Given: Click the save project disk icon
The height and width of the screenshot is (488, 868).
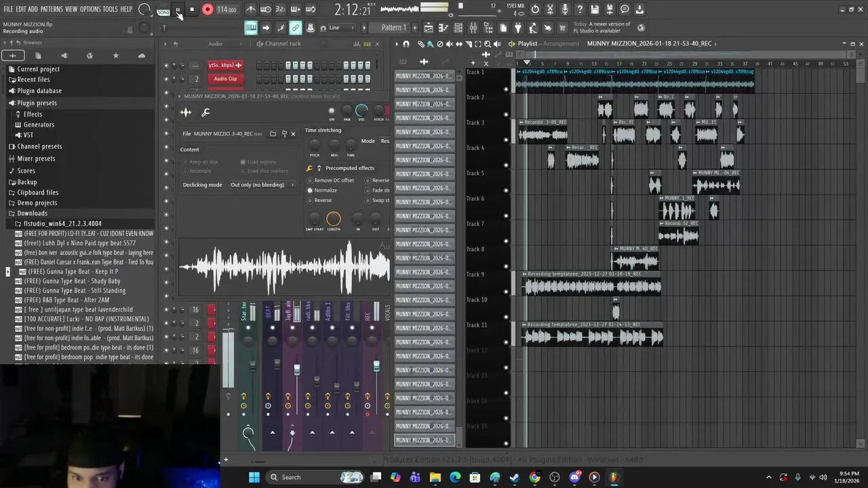Looking at the screenshot, I should pos(595,9).
